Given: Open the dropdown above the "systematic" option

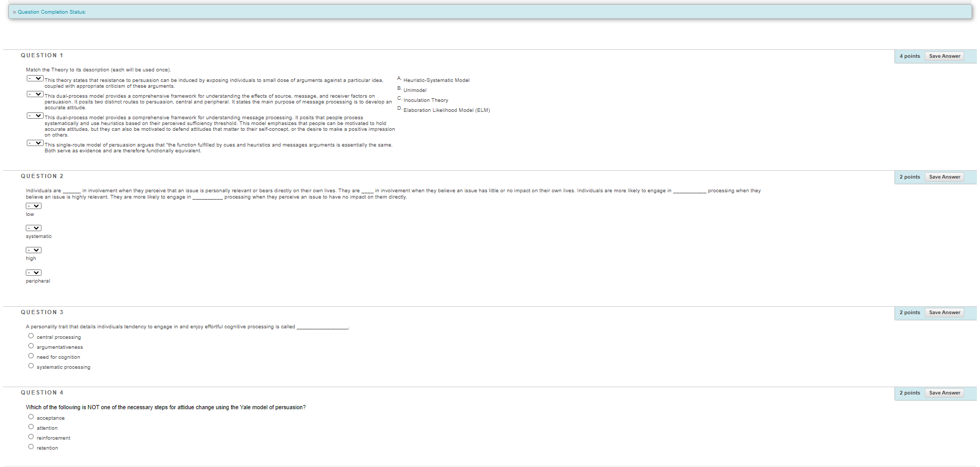Looking at the screenshot, I should click(34, 228).
